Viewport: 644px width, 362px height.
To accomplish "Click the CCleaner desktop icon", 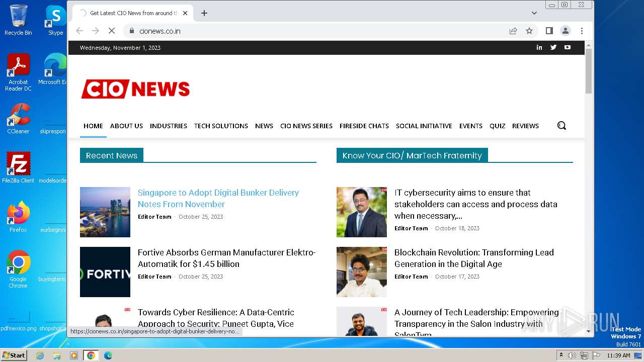I will point(18,119).
